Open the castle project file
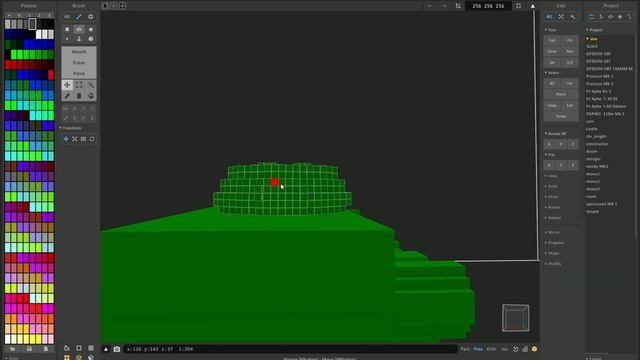The width and height of the screenshot is (640, 360). point(591,129)
